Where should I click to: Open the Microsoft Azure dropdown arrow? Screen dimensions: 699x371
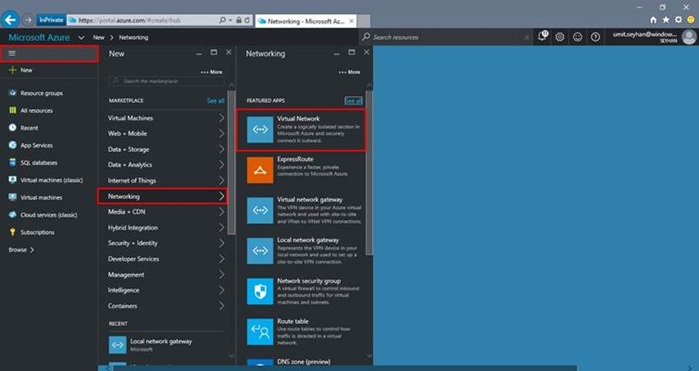pos(81,37)
